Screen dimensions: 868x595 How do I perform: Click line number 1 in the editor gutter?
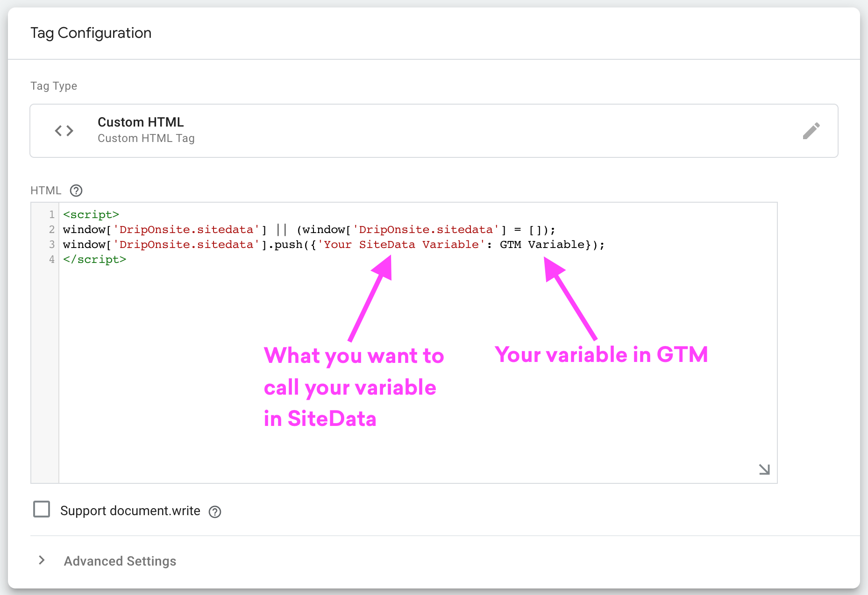click(x=51, y=214)
